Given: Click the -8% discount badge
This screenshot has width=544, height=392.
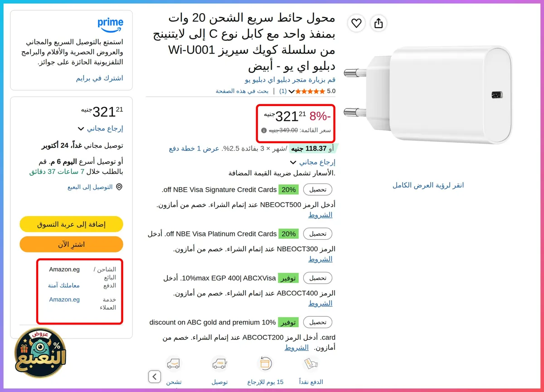Looking at the screenshot, I should pos(320,116).
